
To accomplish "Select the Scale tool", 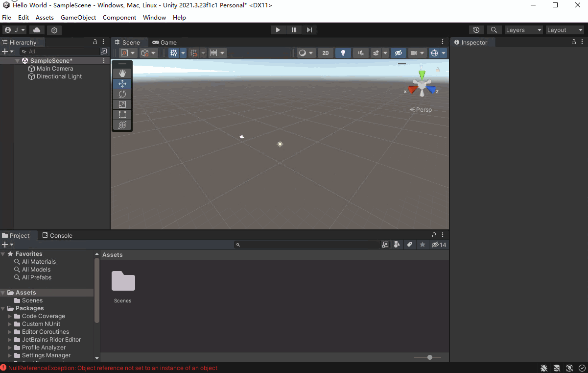I will point(122,104).
